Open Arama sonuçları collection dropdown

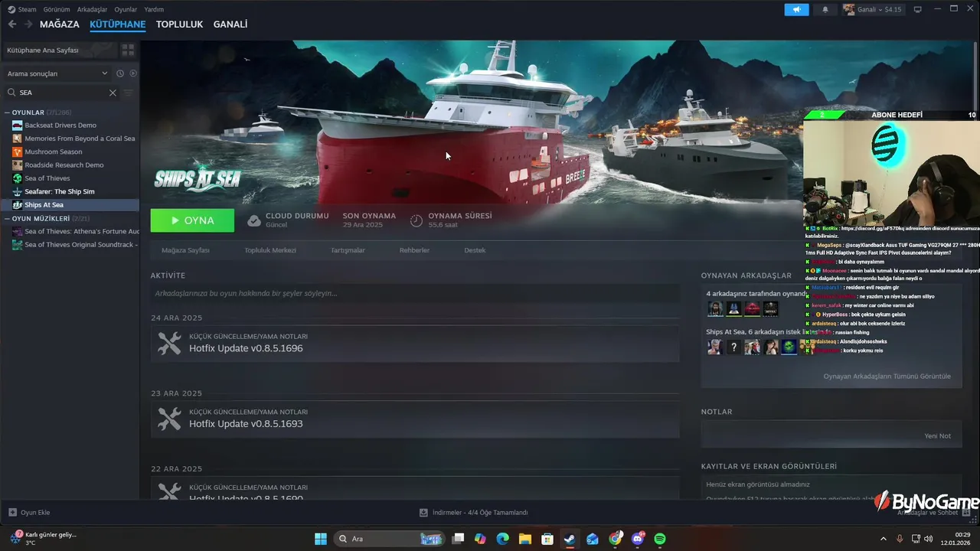click(58, 73)
